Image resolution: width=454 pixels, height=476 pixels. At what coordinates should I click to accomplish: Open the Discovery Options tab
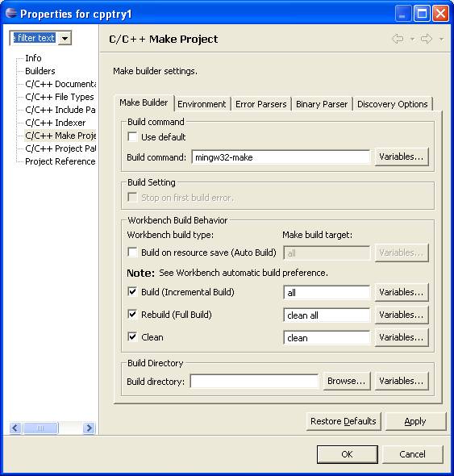(x=392, y=104)
